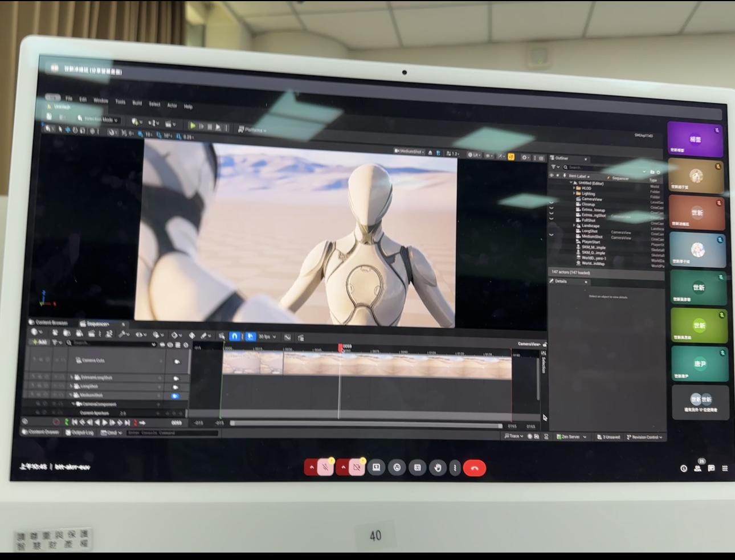735x560 pixels.
Task: Open the Platforms dropdown
Action: click(252, 130)
